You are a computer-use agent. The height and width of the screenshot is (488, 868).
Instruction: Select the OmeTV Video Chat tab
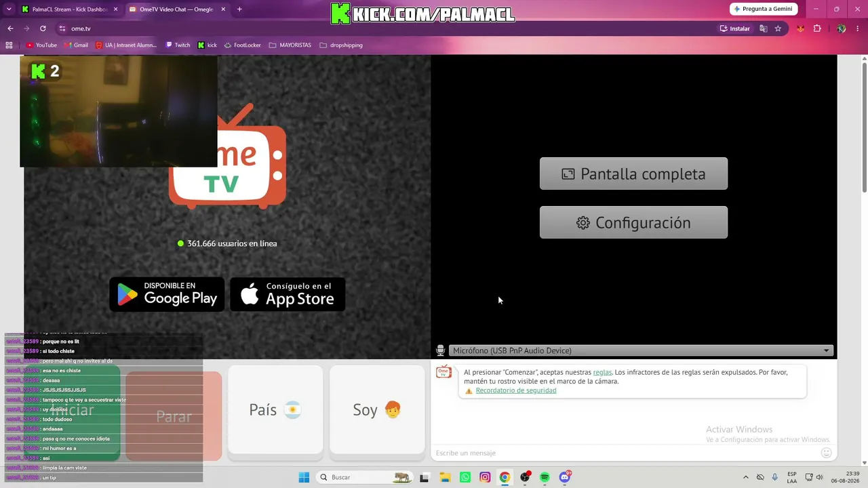[177, 9]
